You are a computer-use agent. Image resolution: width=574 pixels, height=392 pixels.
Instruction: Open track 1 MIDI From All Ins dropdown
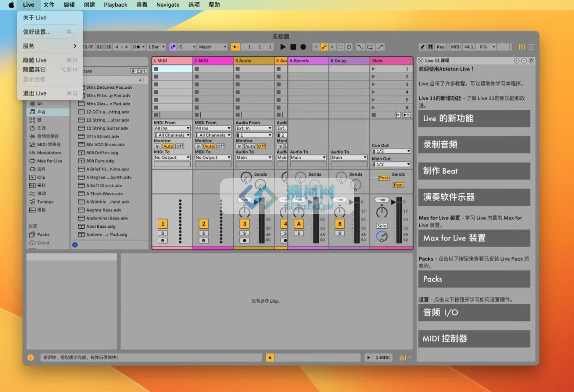pyautogui.click(x=172, y=128)
